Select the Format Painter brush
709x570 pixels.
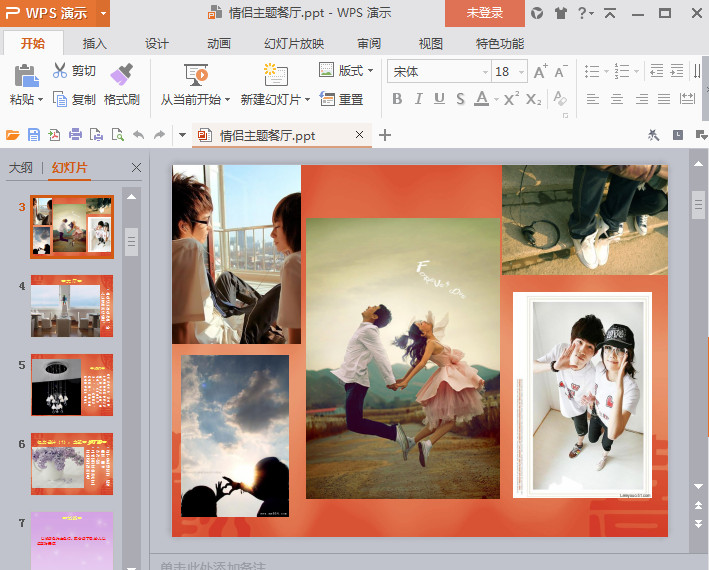[x=121, y=74]
